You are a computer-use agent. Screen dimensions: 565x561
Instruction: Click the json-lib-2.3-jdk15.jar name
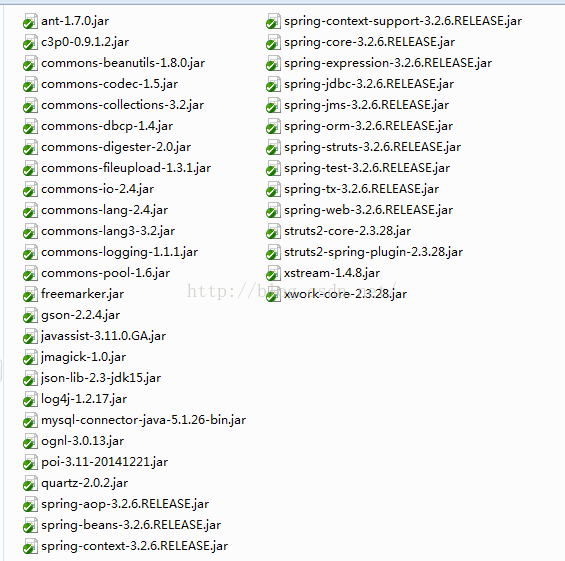coord(101,378)
